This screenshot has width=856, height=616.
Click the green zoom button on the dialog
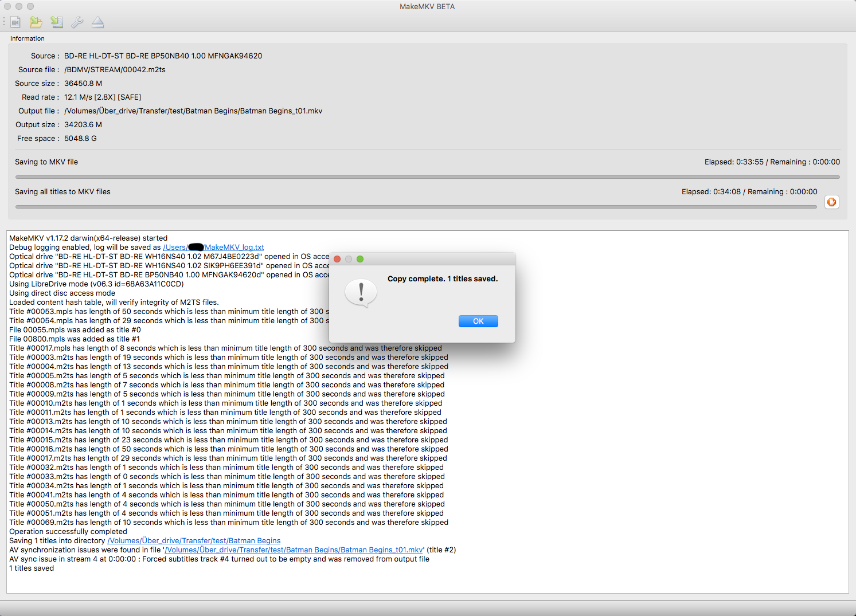point(360,258)
